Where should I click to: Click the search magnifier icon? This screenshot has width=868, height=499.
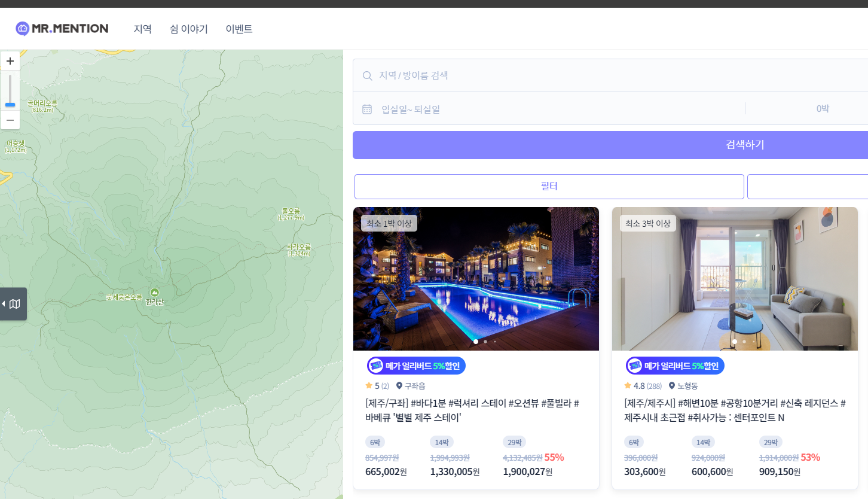click(367, 75)
